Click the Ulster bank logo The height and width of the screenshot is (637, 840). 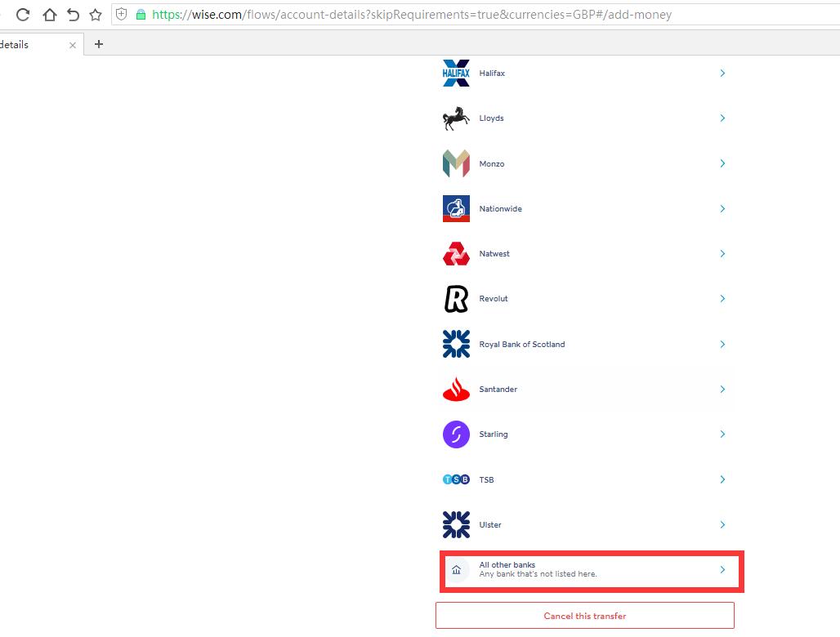456,524
